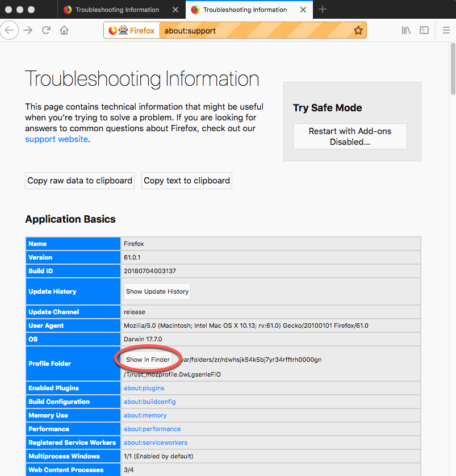Go back using the back arrow
This screenshot has width=456, height=476.
[9, 30]
